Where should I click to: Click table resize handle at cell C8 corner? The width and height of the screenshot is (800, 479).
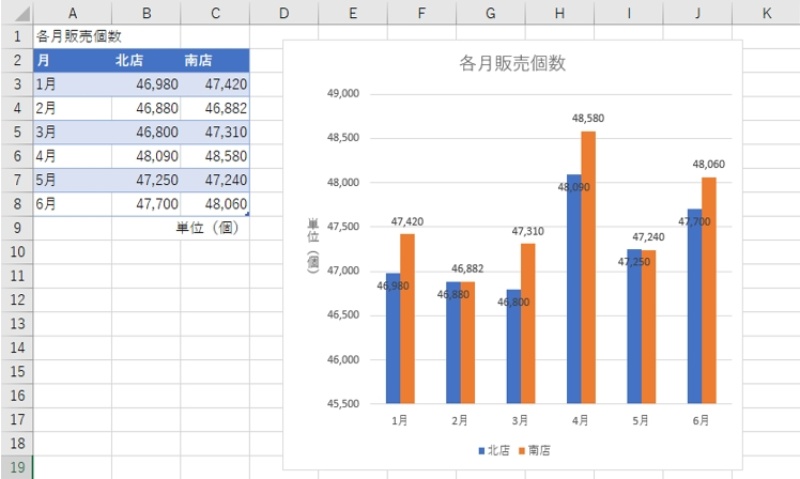point(247,213)
